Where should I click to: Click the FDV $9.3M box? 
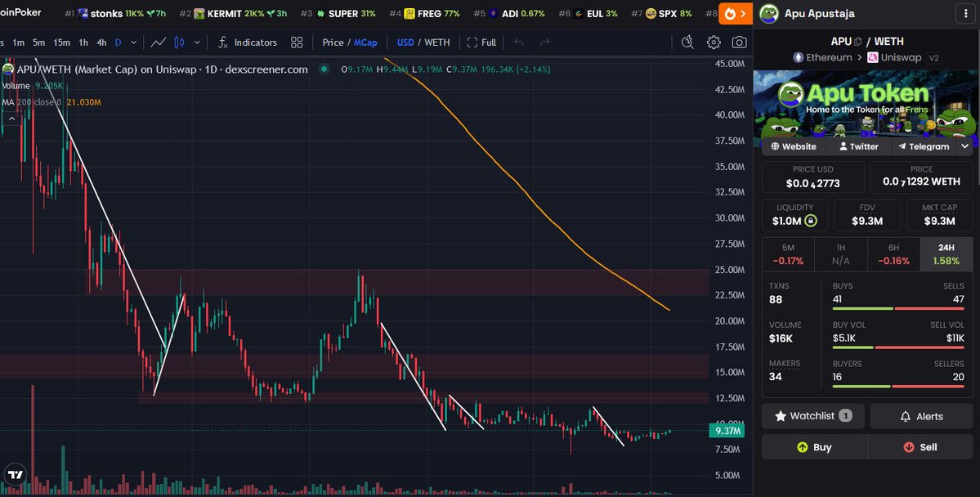[867, 215]
